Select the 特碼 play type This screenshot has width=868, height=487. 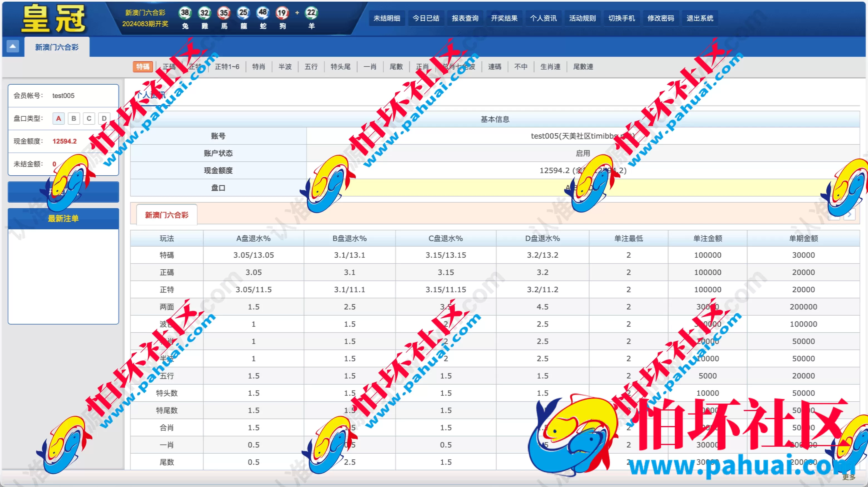pyautogui.click(x=143, y=67)
